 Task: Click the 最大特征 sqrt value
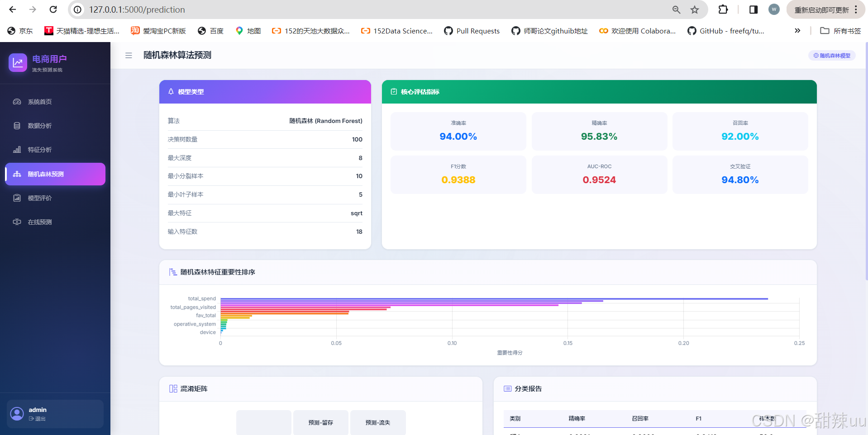click(357, 213)
